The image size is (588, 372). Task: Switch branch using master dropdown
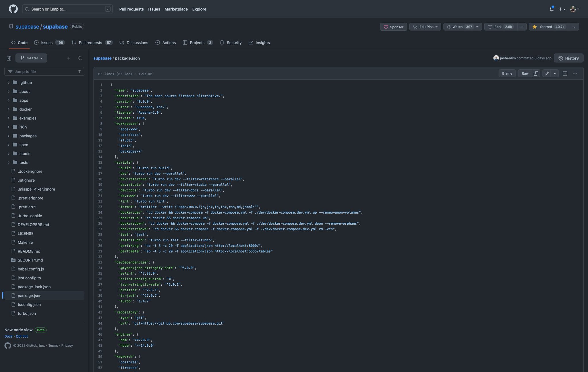(x=31, y=58)
